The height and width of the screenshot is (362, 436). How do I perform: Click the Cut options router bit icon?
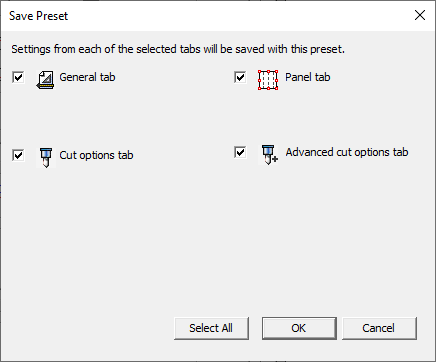[46, 157]
